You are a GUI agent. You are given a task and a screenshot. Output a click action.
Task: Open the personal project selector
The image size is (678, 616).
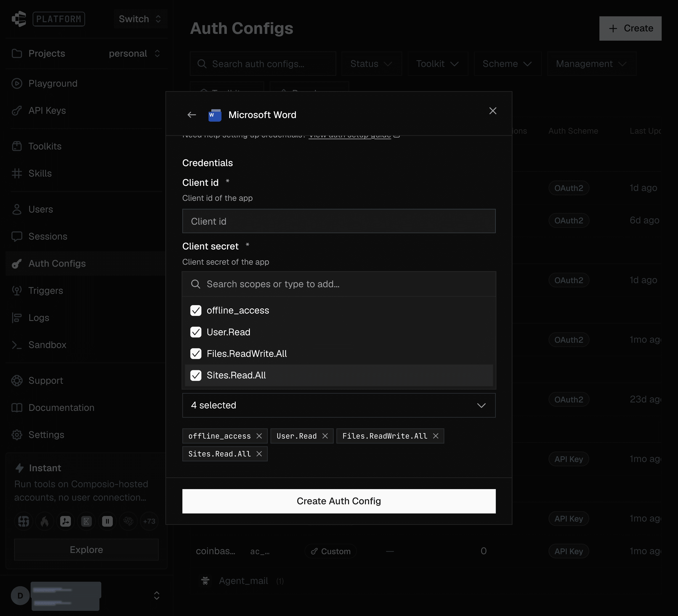135,53
